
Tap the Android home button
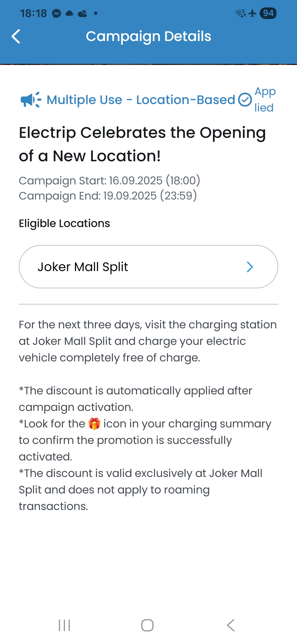[x=147, y=625]
